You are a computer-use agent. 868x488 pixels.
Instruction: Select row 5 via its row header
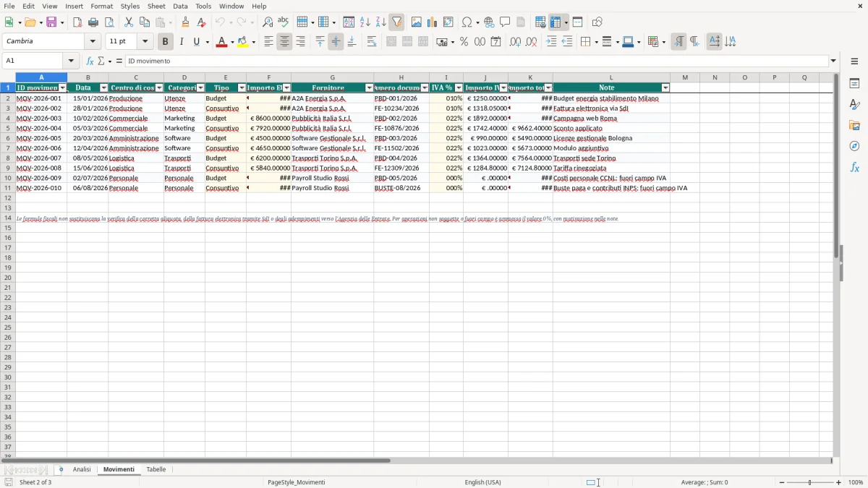8,128
